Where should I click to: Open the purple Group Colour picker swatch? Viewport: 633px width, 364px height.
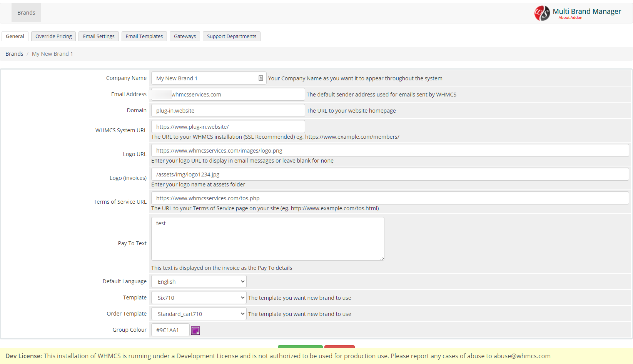click(x=195, y=331)
